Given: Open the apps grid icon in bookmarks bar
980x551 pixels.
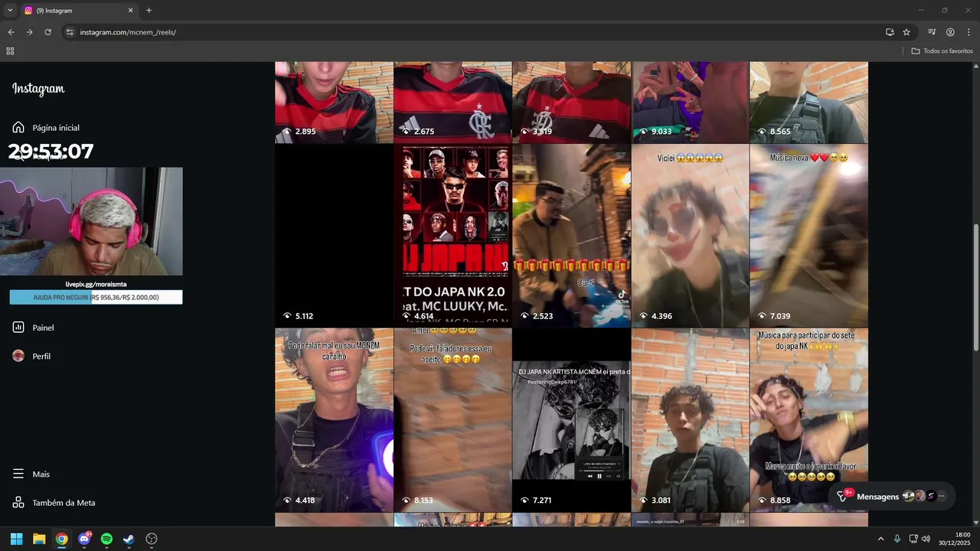Looking at the screenshot, I should [10, 51].
